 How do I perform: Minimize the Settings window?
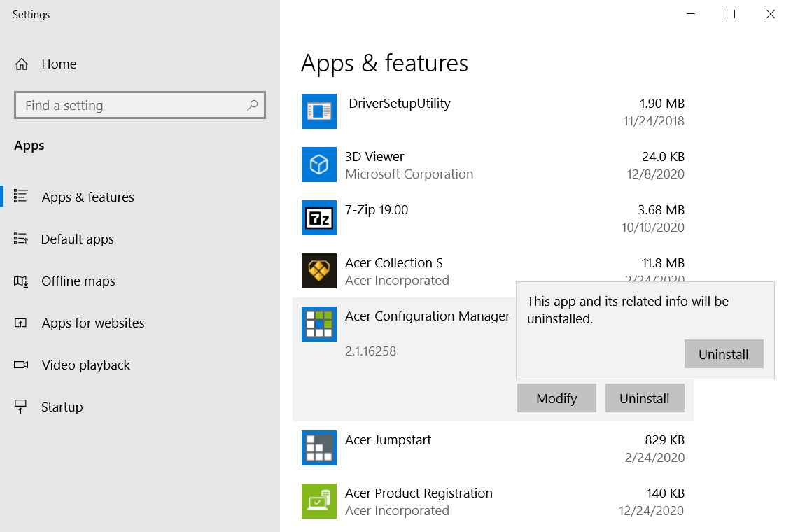(x=691, y=14)
